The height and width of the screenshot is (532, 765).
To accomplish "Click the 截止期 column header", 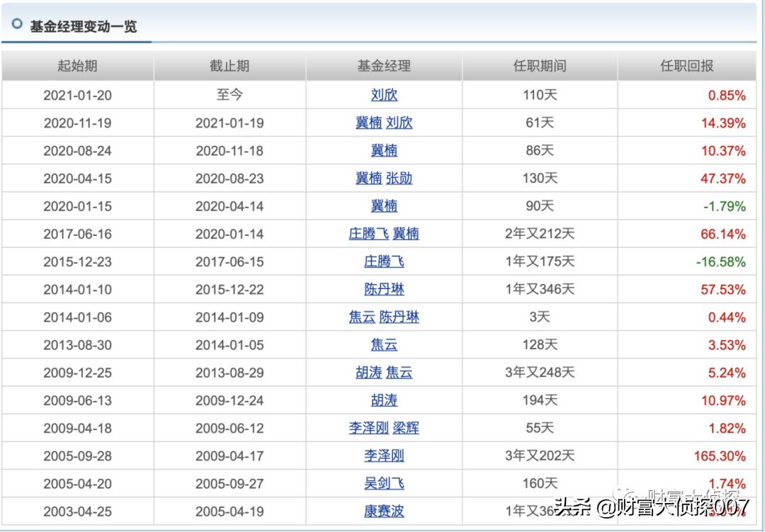I will click(229, 65).
